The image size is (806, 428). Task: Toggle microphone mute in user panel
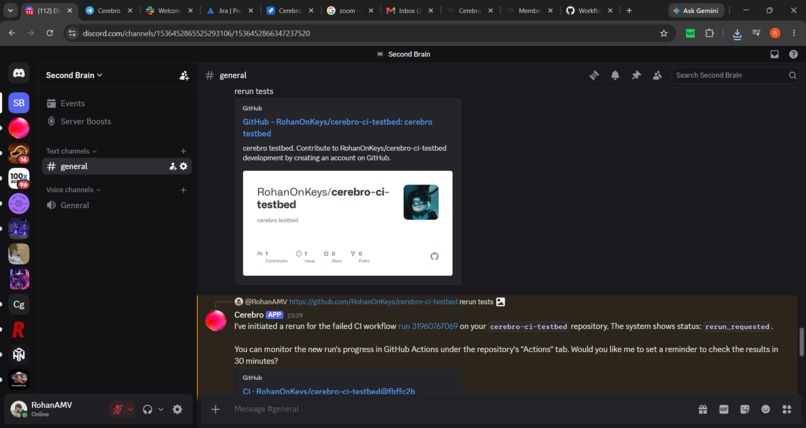pyautogui.click(x=118, y=410)
